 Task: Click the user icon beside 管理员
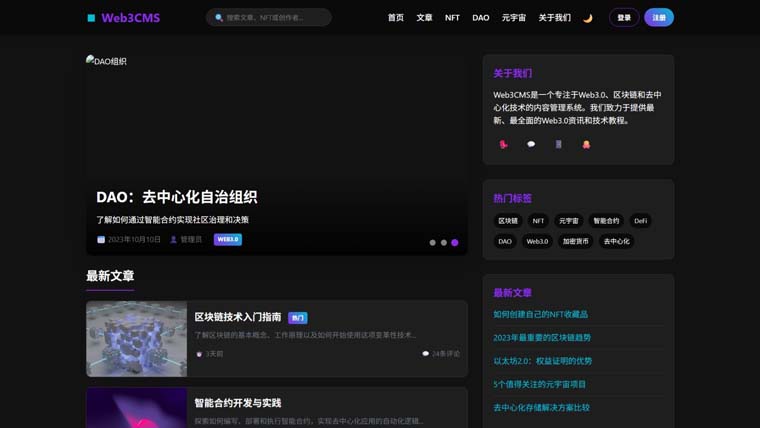174,239
